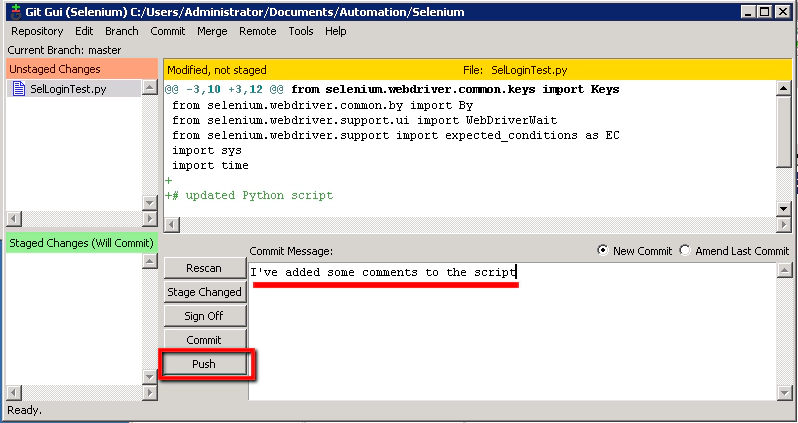Open the Tools menu
The width and height of the screenshot is (798, 423).
301,31
